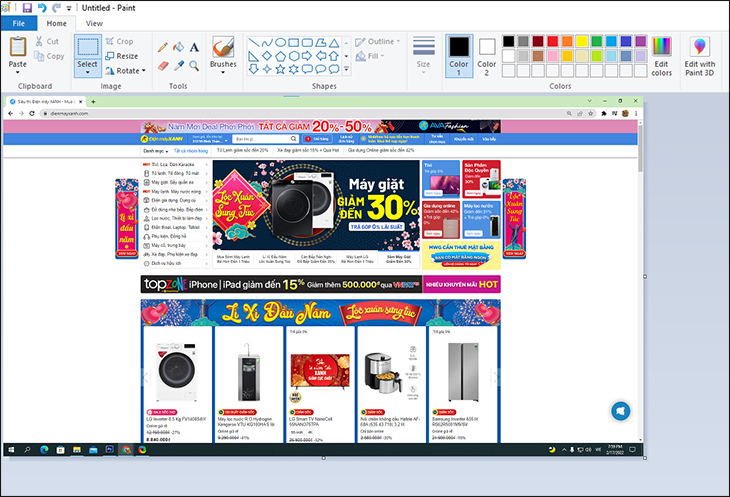Click the Copy button
The width and height of the screenshot is (730, 497).
point(49,56)
